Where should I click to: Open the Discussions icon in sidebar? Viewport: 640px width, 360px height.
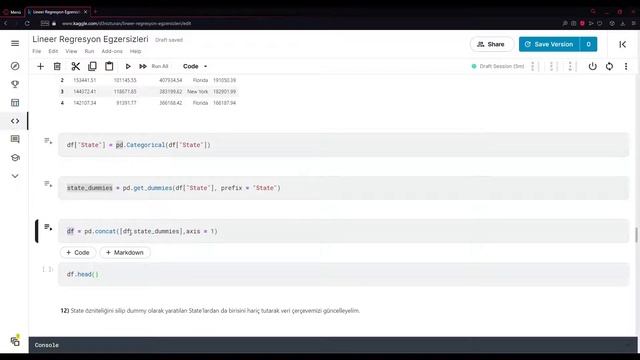[x=15, y=139]
